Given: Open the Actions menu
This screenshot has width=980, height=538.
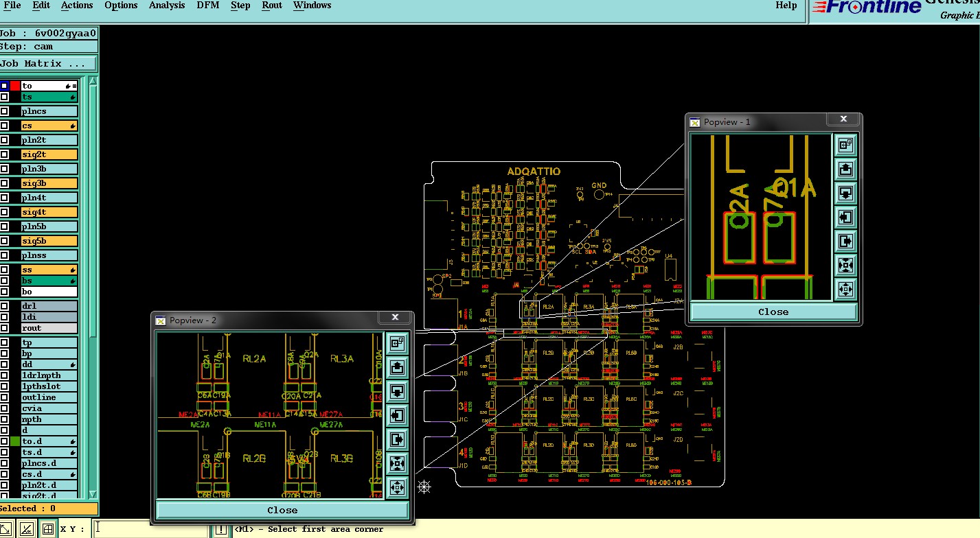Looking at the screenshot, I should (77, 5).
